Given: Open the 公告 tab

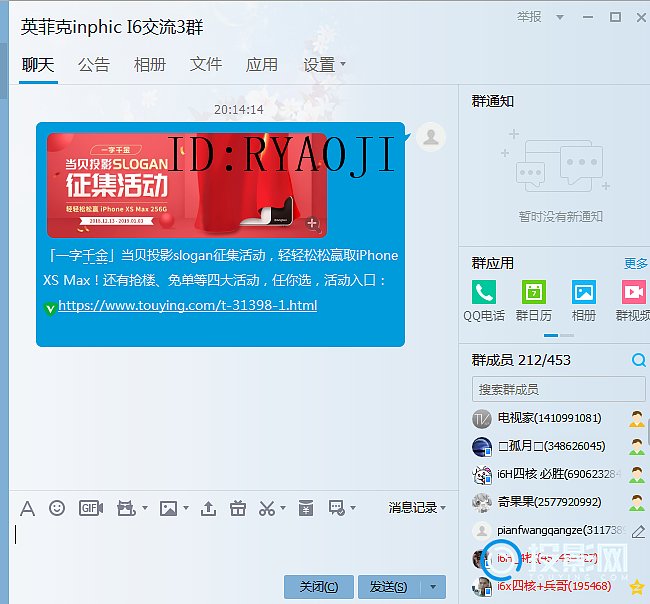Looking at the screenshot, I should [x=94, y=65].
